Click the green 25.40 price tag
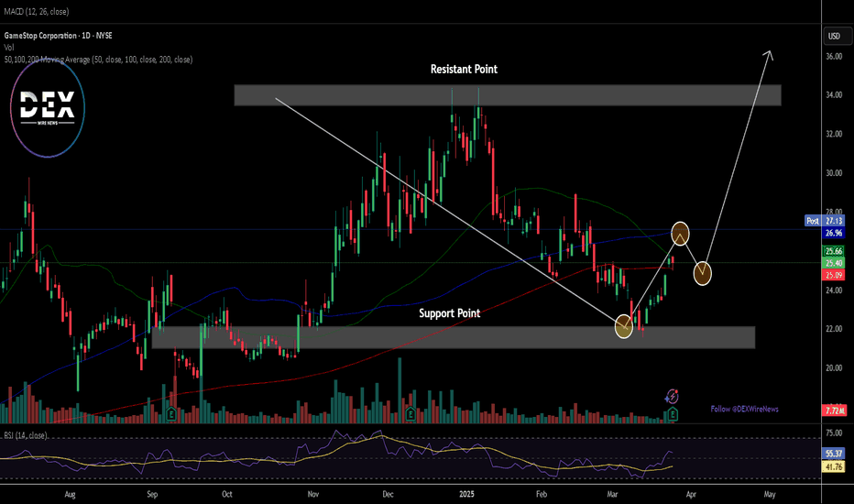This screenshot has height=504, width=854. point(833,263)
